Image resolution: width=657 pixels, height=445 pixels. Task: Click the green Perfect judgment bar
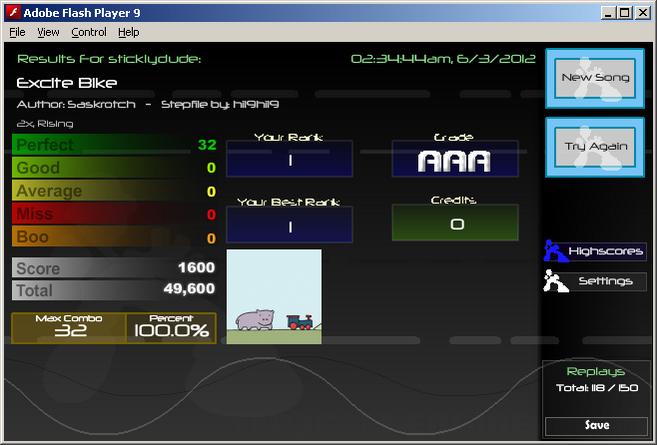(x=114, y=145)
